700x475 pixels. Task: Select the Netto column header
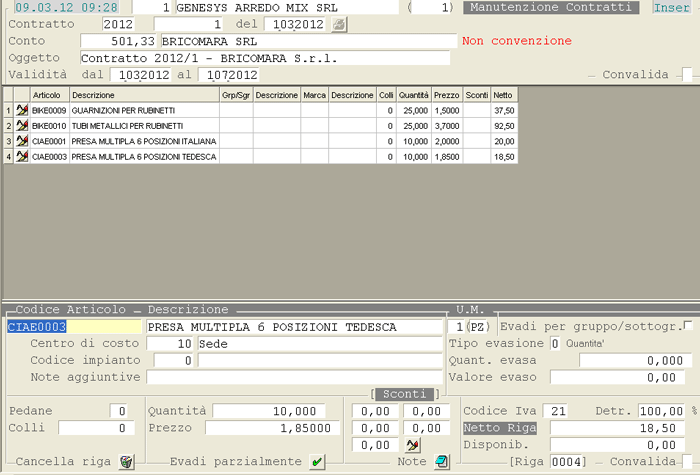(x=504, y=95)
